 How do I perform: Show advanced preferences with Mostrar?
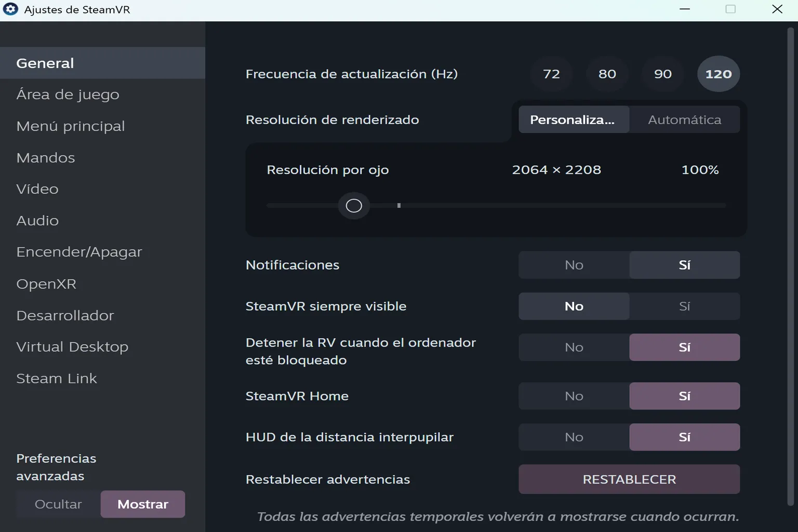(x=143, y=504)
